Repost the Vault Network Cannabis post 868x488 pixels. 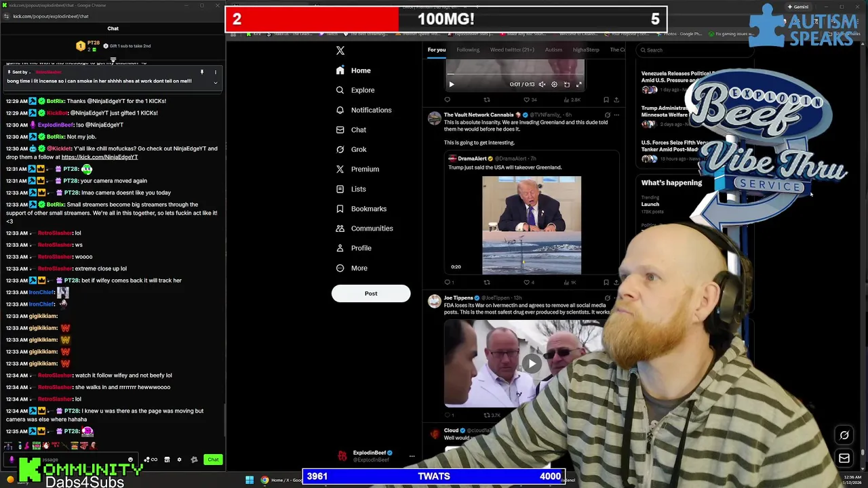(x=486, y=282)
